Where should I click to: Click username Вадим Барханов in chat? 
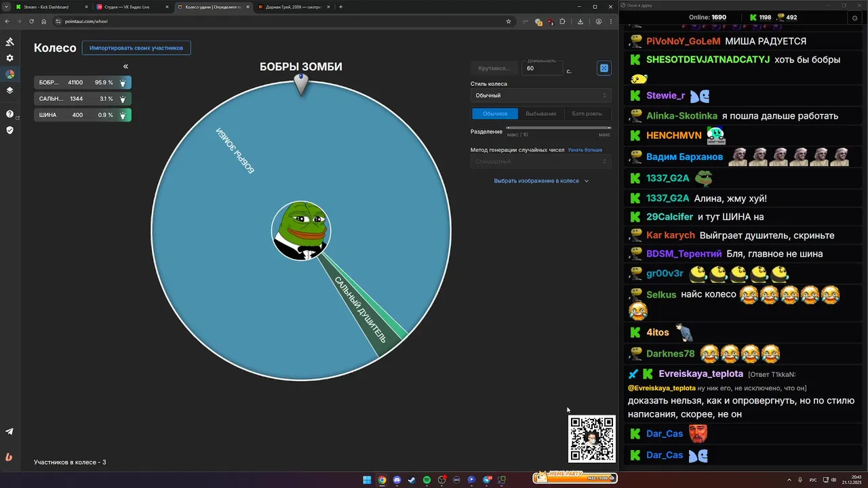(x=685, y=157)
